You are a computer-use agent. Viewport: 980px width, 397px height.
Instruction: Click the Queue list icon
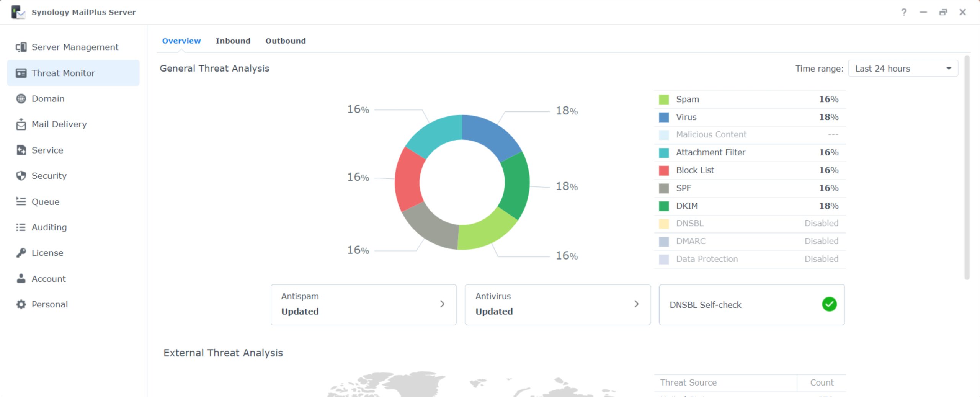[21, 201]
